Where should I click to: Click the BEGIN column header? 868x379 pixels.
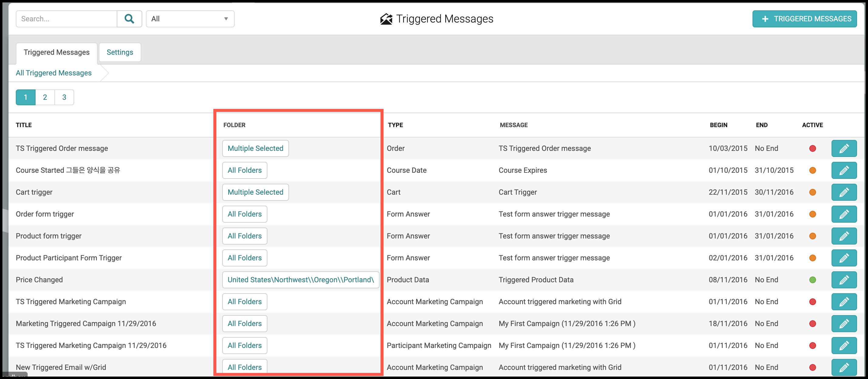[718, 125]
